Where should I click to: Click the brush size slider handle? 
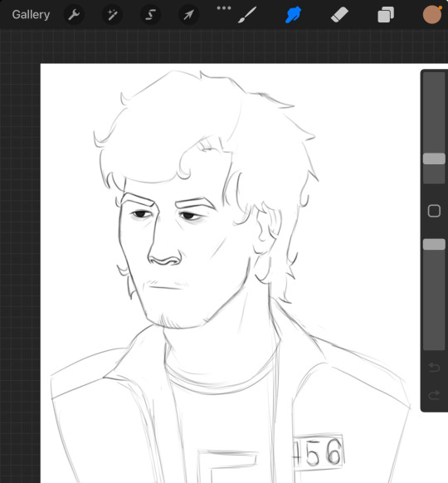click(x=434, y=159)
